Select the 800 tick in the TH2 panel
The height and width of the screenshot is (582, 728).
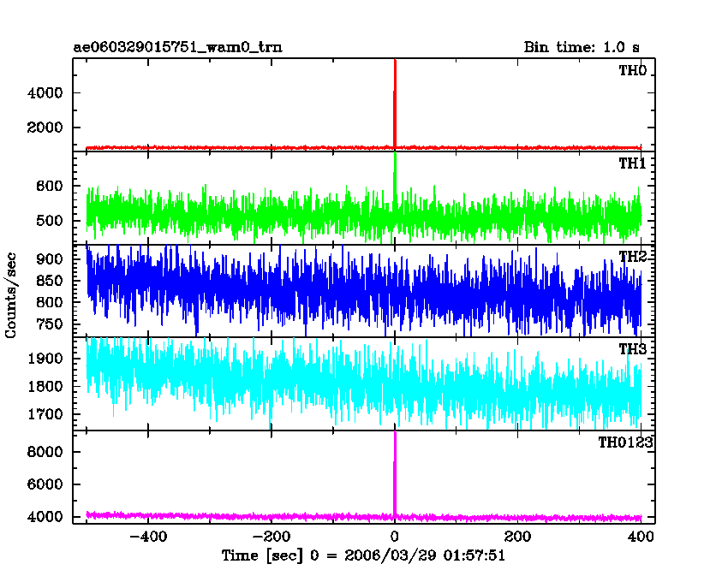pos(49,302)
